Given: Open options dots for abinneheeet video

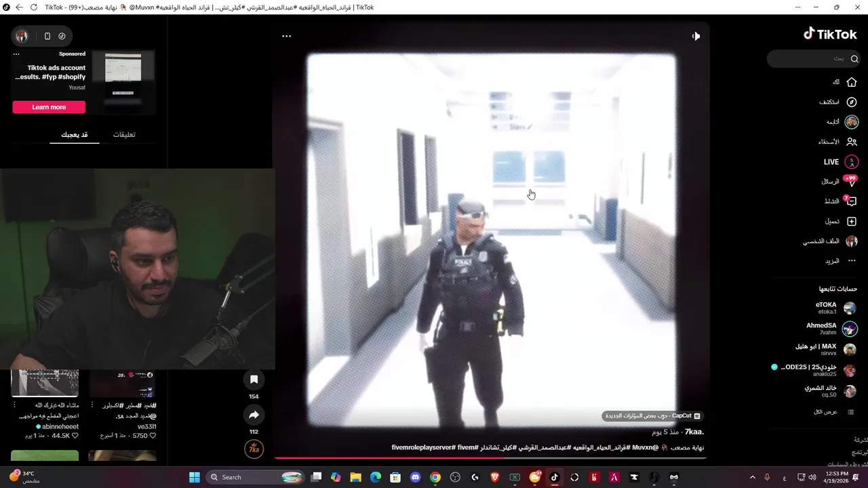Looking at the screenshot, I should pyautogui.click(x=15, y=405).
